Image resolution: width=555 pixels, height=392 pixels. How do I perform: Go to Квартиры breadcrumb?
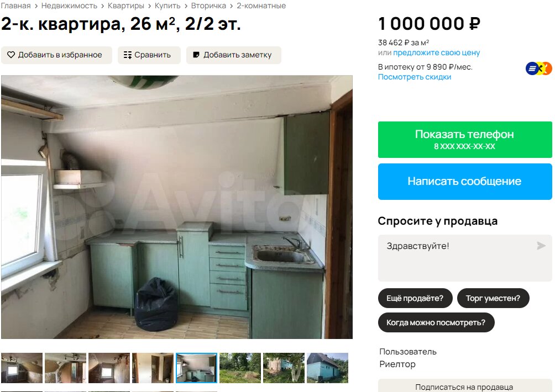[x=126, y=6]
